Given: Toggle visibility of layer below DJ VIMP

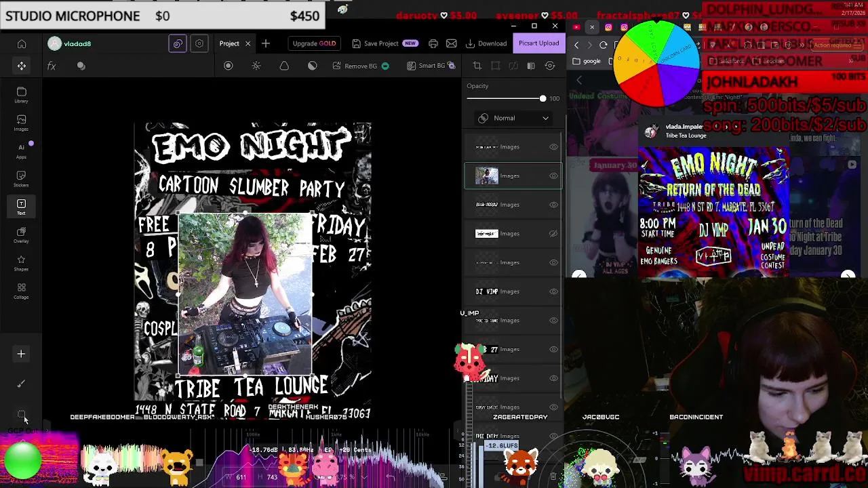Looking at the screenshot, I should click(x=553, y=321).
